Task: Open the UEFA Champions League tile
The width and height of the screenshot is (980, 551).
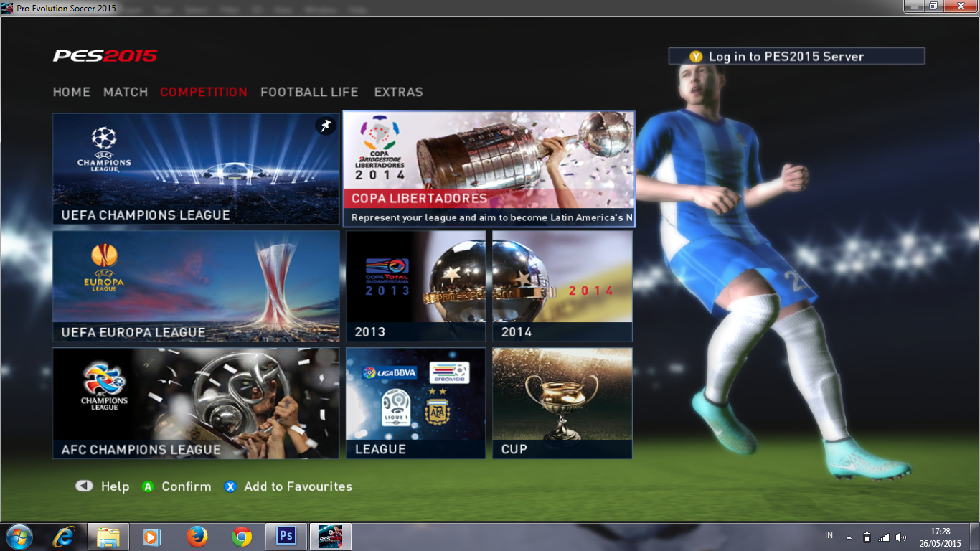Action: [x=196, y=169]
